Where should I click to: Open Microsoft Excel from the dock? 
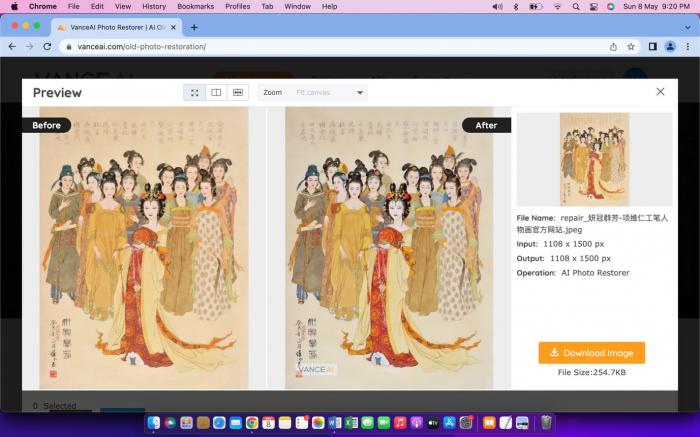click(351, 422)
